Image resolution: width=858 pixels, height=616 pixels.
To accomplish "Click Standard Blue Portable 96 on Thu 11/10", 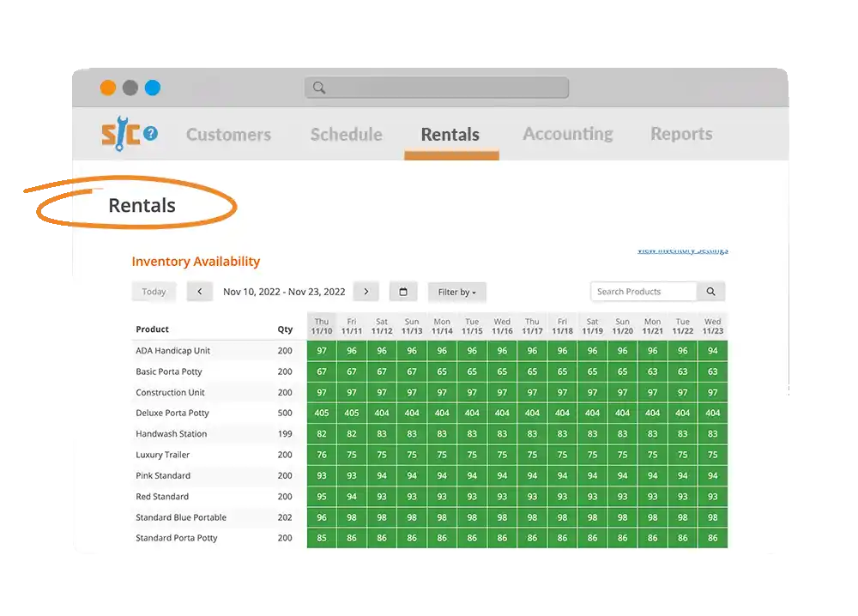I will tap(322, 517).
